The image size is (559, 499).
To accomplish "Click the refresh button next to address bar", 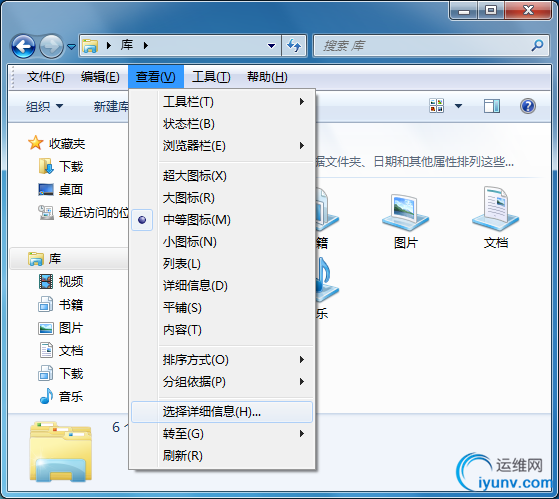I will pos(294,46).
